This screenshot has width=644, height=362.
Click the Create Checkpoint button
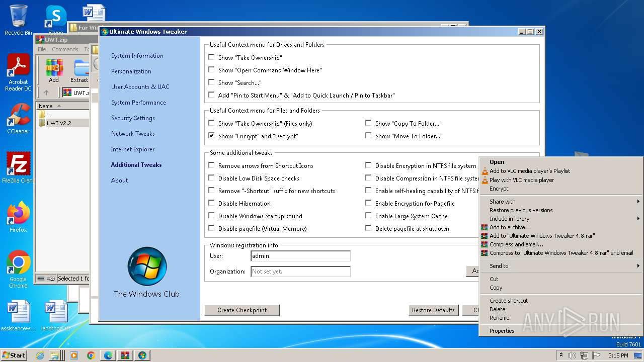pyautogui.click(x=242, y=310)
